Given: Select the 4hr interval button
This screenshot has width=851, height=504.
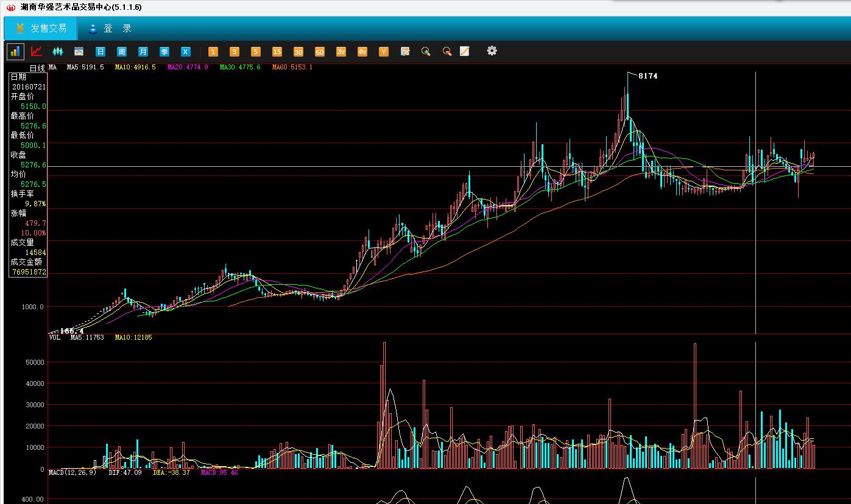Looking at the screenshot, I should click(x=362, y=52).
